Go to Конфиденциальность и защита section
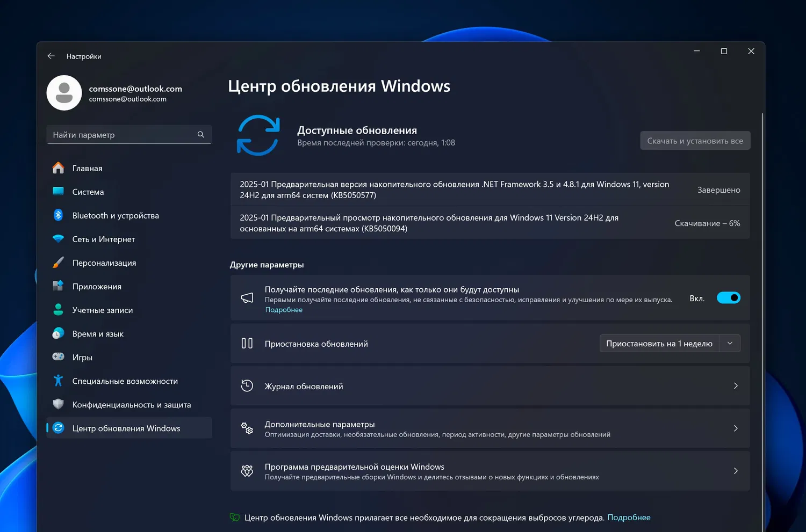 tap(129, 404)
